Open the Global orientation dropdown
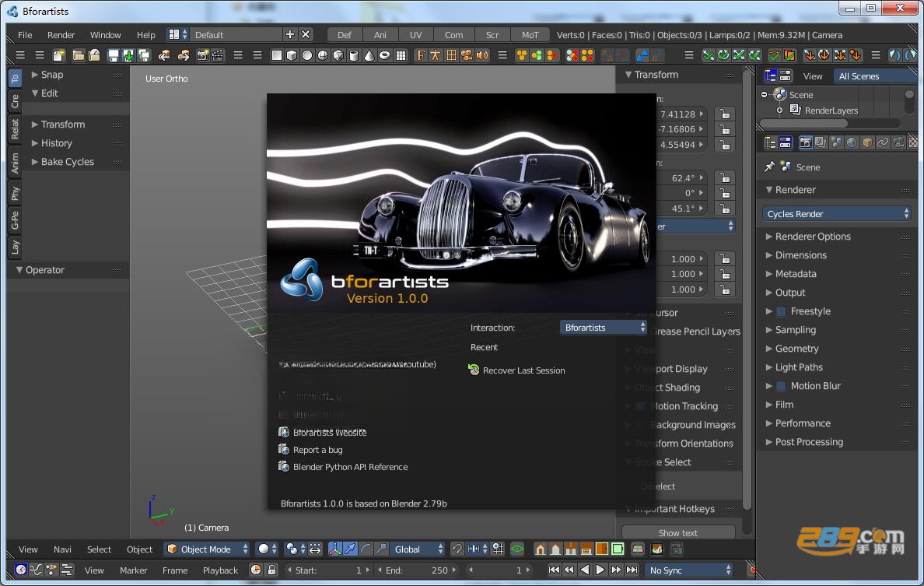The height and width of the screenshot is (586, 924). (x=417, y=549)
